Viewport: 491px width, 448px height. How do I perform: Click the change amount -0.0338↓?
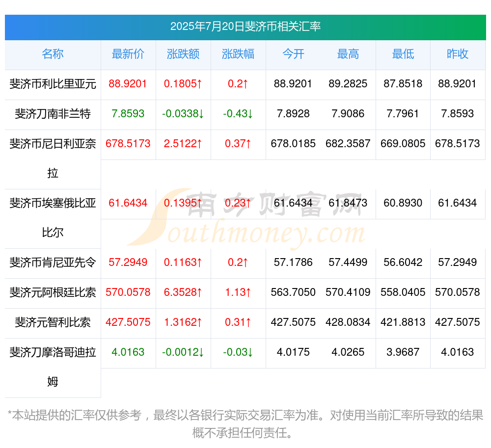click(x=183, y=113)
